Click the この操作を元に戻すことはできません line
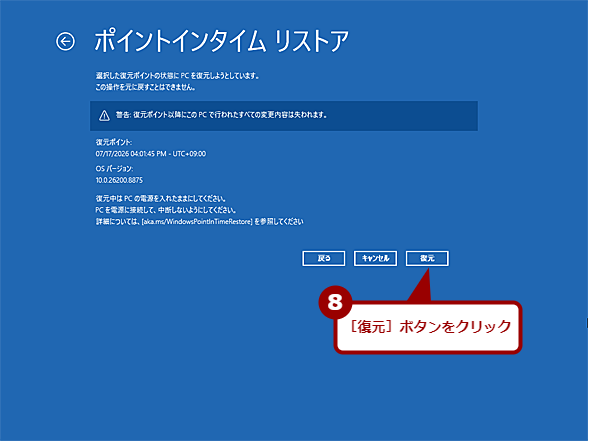589x442 pixels. [x=145, y=87]
